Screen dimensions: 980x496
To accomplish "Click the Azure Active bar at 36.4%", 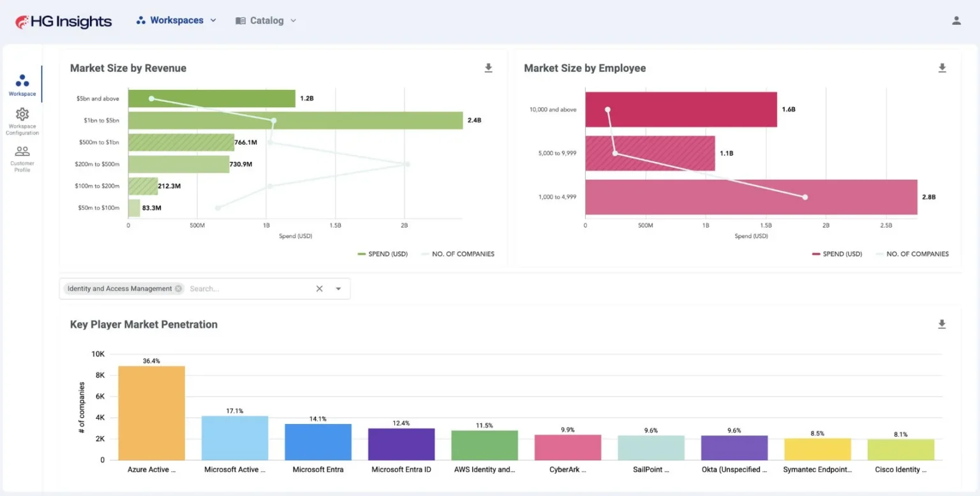I will click(x=151, y=413).
